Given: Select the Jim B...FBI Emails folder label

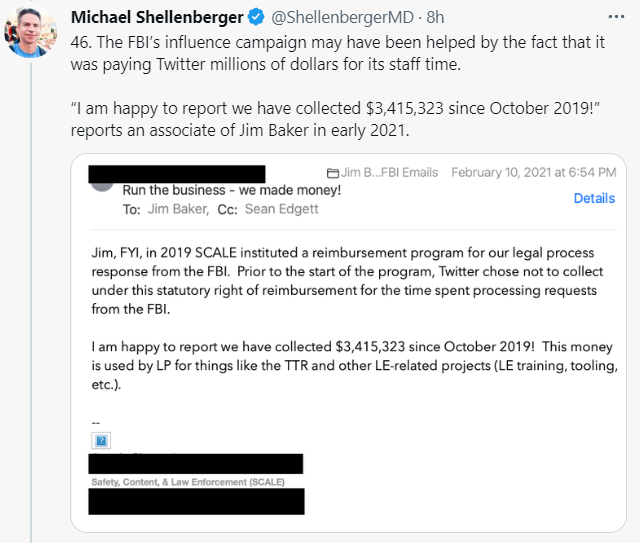Looking at the screenshot, I should tap(389, 172).
